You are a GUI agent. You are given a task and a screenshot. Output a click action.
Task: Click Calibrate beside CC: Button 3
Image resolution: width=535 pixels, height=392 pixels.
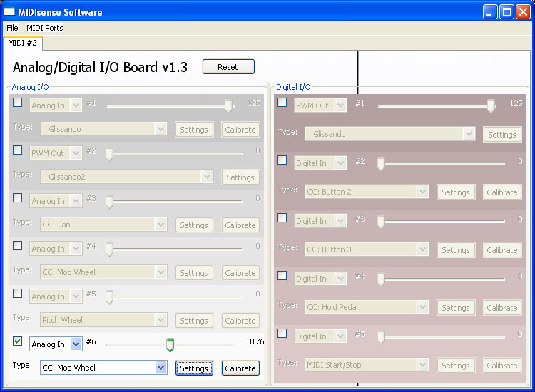pyautogui.click(x=502, y=250)
